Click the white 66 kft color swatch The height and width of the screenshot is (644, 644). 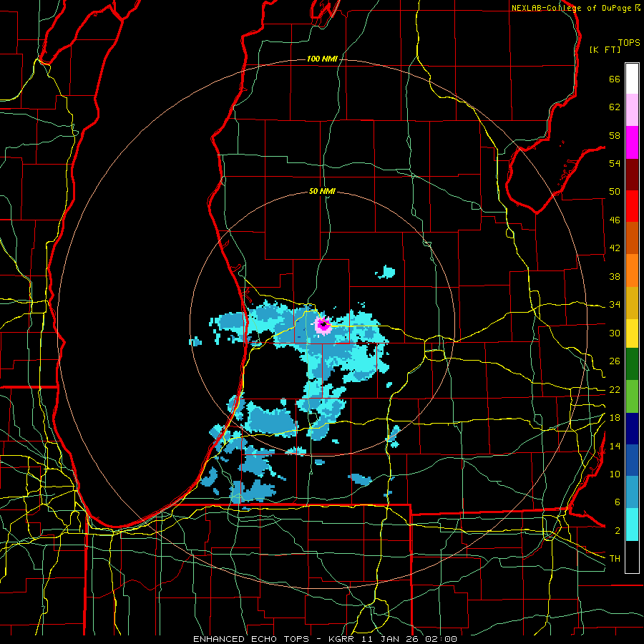632,79
